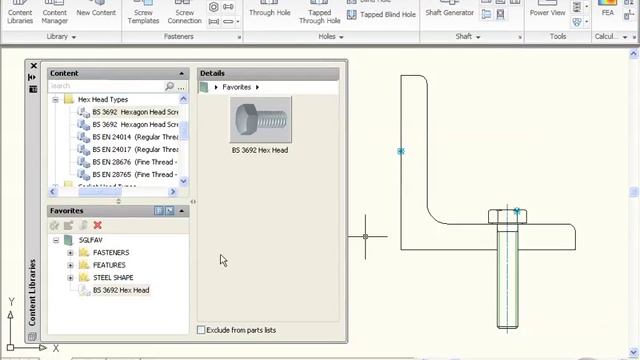Screen dimensions: 640x360
Task: Launch the Shaft Generator
Action: pos(449,9)
